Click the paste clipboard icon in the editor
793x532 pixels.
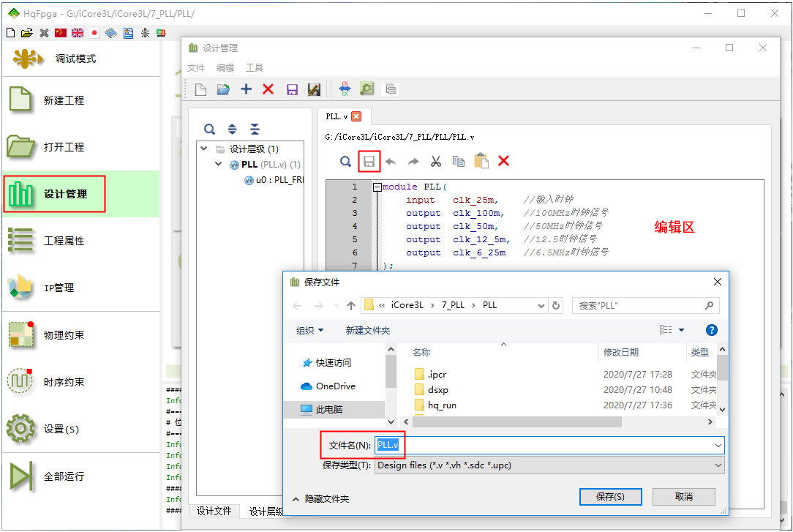481,162
